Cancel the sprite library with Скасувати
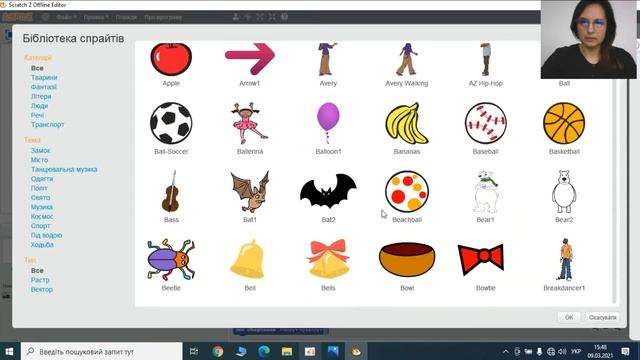640x360 pixels. pos(602,317)
